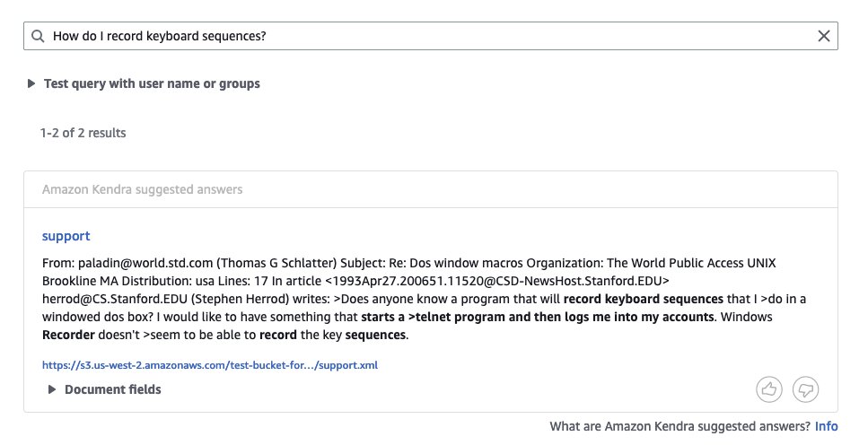Mark the answer unhelpful with thumbs down
Screen dimensions: 868x445
[805, 389]
